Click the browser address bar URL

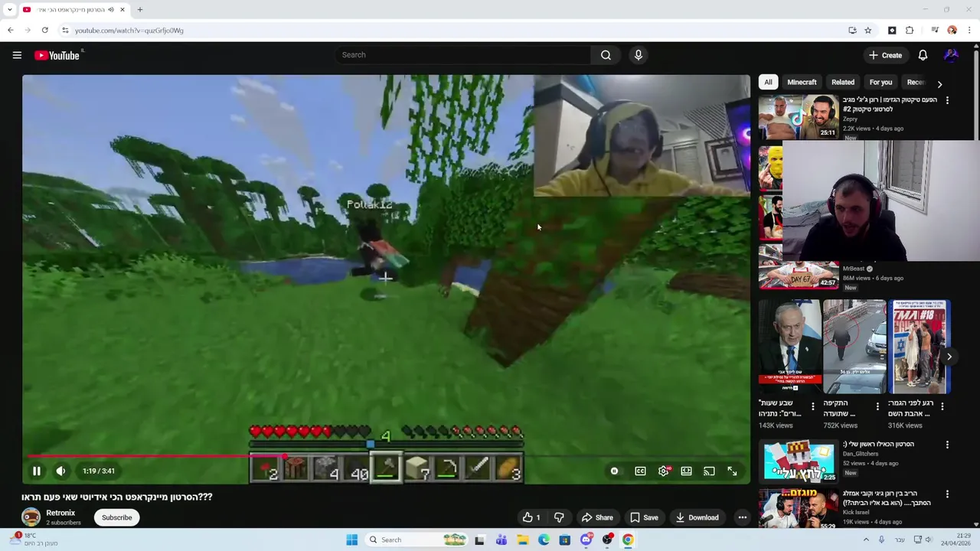[x=129, y=31]
